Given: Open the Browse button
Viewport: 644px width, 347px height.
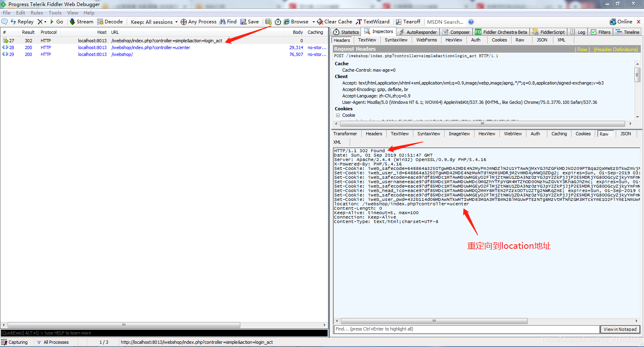Looking at the screenshot, I should point(296,22).
